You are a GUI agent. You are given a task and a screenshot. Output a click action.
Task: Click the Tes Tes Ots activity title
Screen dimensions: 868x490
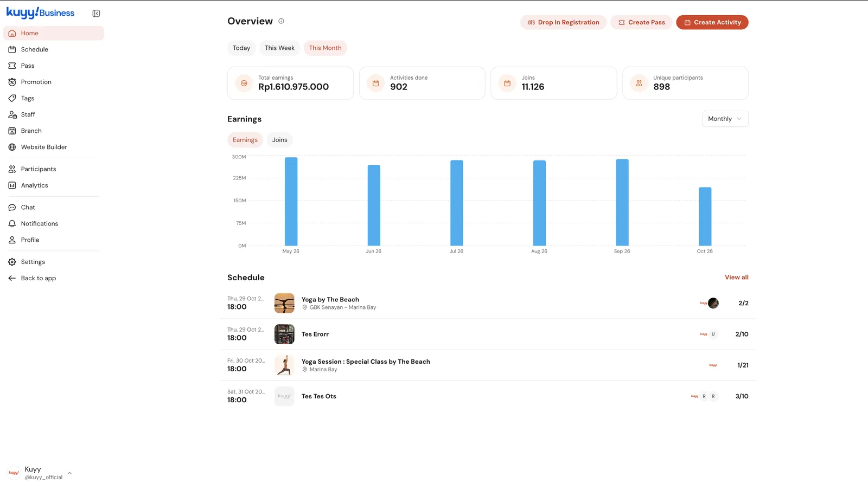319,396
